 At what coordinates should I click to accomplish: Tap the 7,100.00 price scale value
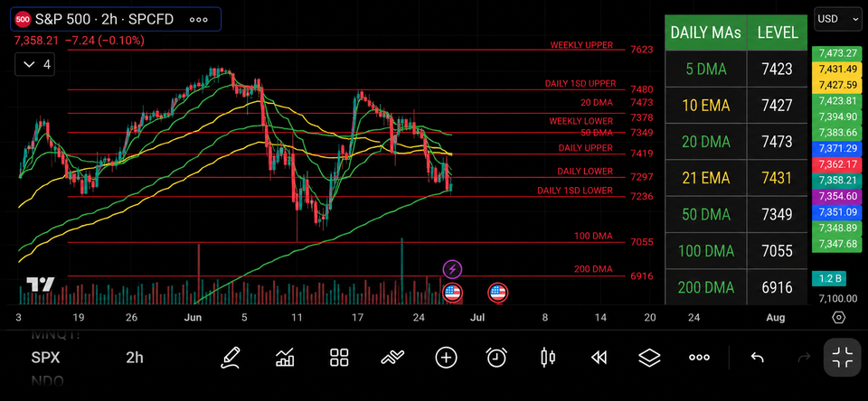point(838,299)
